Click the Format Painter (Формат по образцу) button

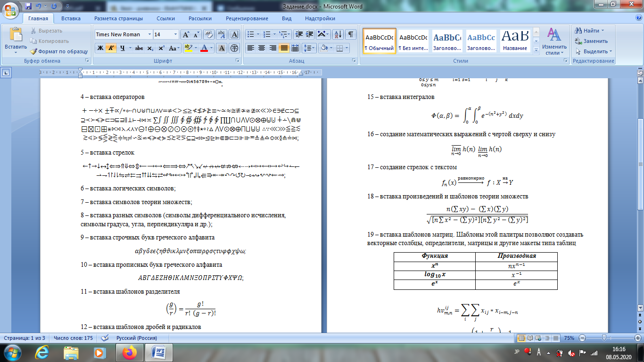(x=59, y=51)
